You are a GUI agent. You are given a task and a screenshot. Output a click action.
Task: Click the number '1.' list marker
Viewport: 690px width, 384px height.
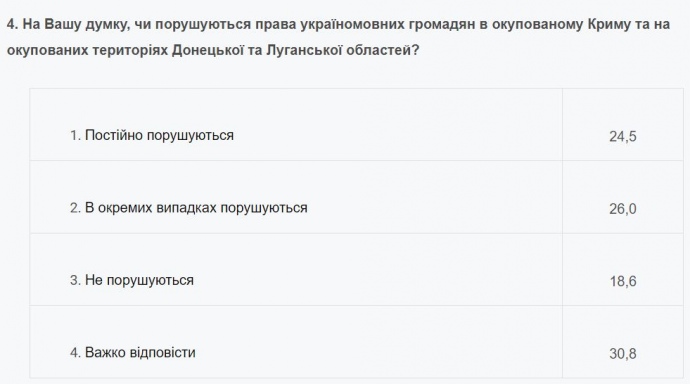[x=75, y=135]
